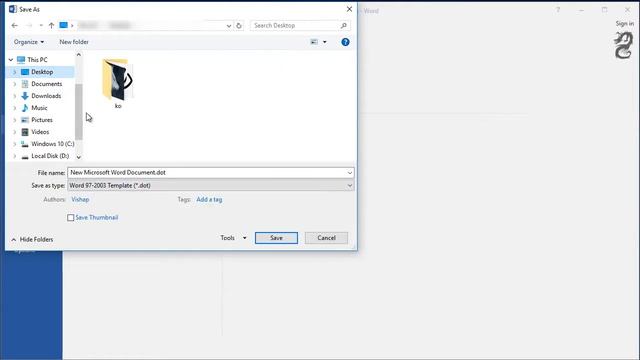Click the File name input field
The height and width of the screenshot is (360, 640).
pos(207,173)
